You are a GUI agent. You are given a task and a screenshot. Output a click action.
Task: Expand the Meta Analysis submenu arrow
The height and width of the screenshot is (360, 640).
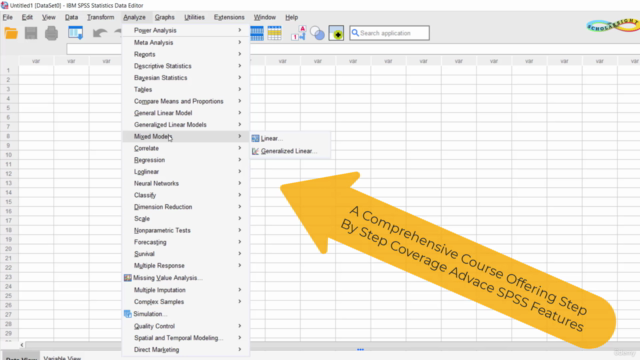pos(240,42)
